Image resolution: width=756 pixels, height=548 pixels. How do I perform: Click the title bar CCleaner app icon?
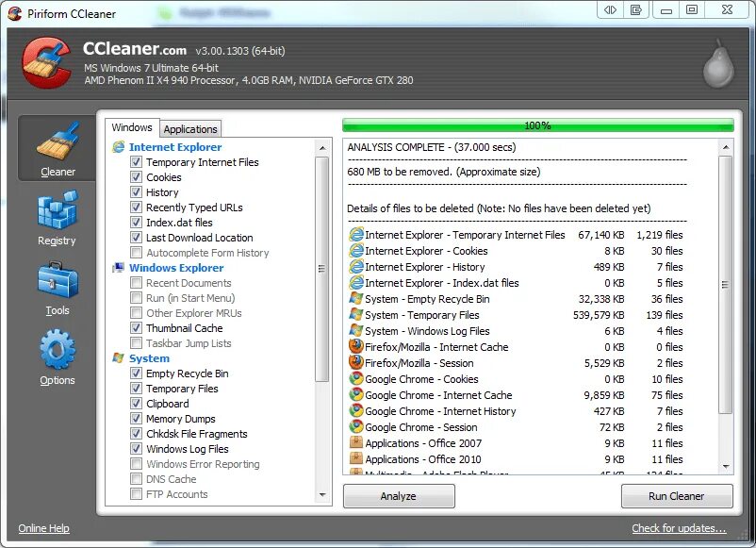pyautogui.click(x=14, y=13)
